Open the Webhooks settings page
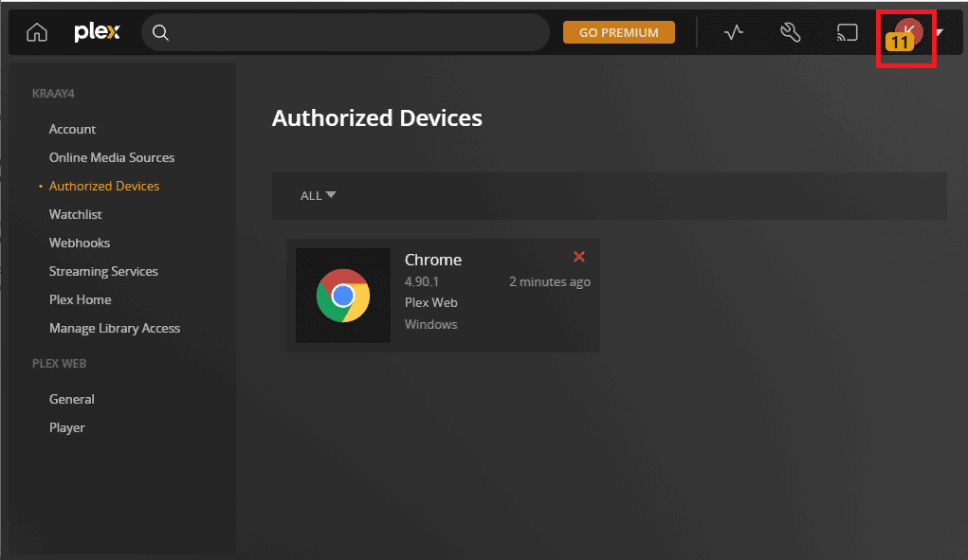The image size is (968, 560). (80, 243)
